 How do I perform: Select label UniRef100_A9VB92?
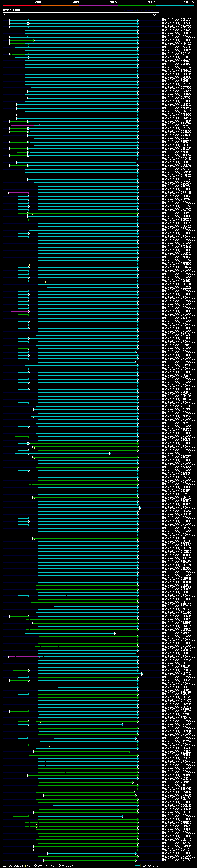pos(177,792)
